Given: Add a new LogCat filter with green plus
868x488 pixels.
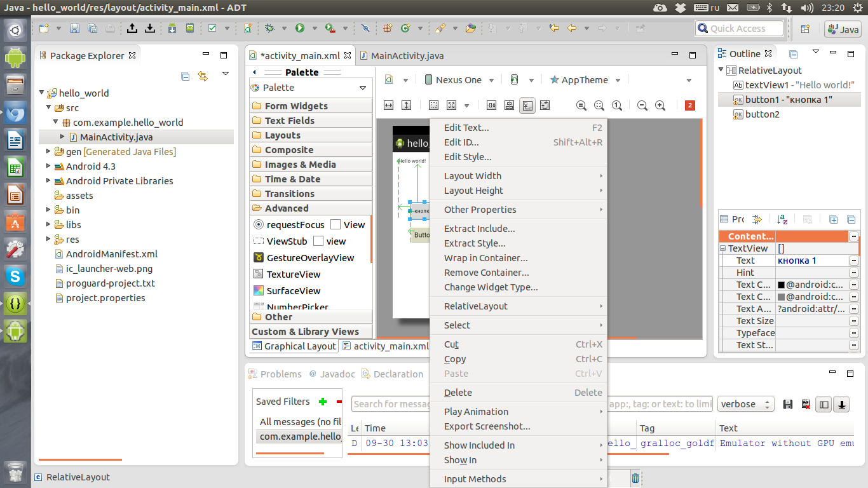Looking at the screenshot, I should click(x=323, y=402).
